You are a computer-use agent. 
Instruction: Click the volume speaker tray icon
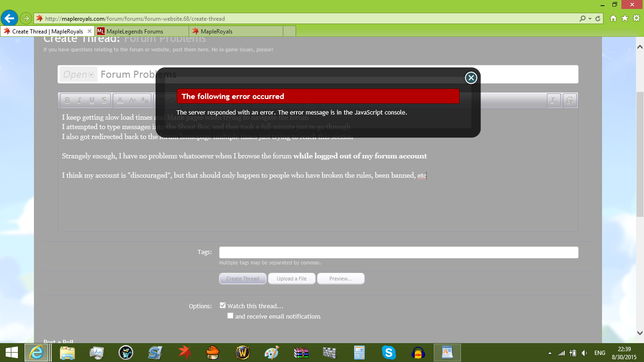pos(585,353)
